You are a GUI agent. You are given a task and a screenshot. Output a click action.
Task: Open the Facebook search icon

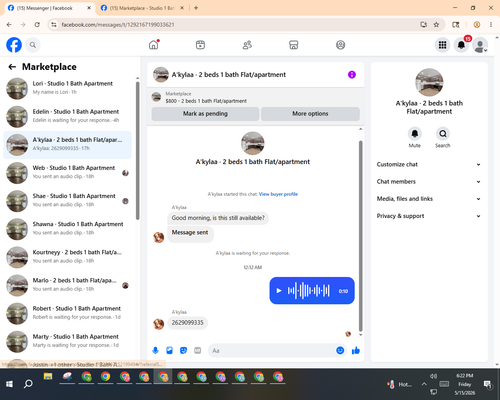click(33, 45)
